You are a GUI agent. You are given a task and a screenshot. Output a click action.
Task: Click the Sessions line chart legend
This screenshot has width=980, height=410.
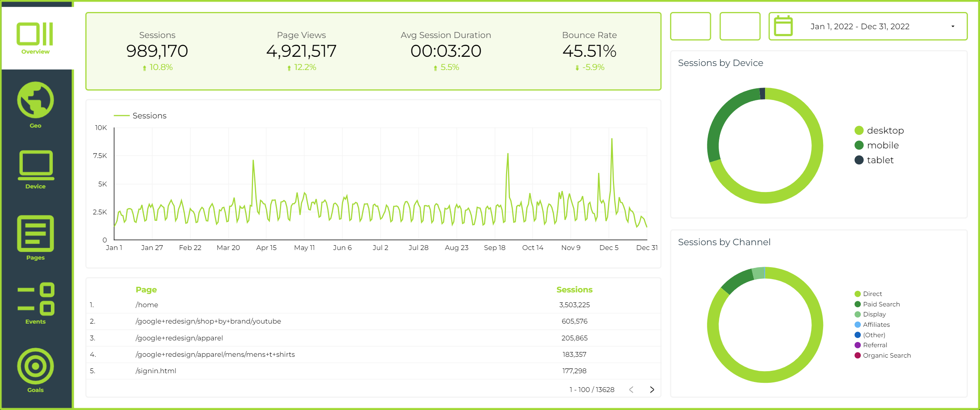(140, 116)
